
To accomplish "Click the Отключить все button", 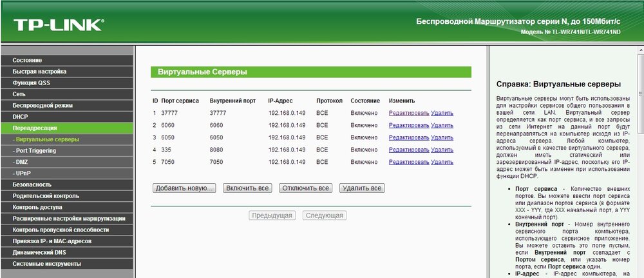I will (x=305, y=188).
